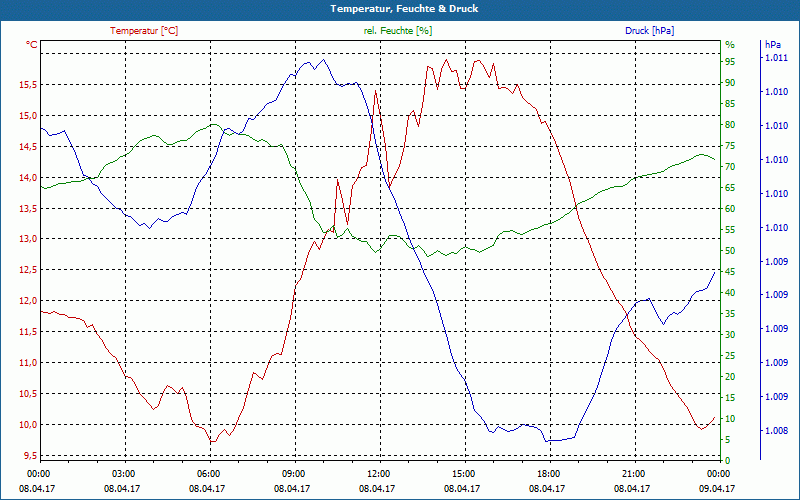Click the "25" humidity axis value

[730, 356]
